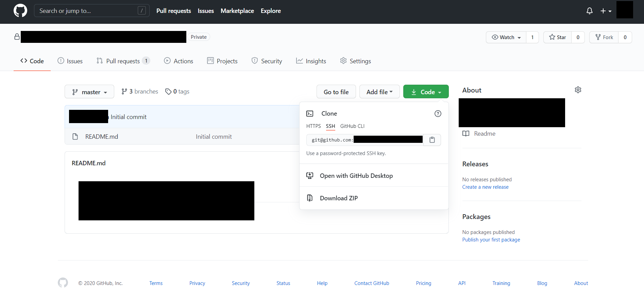Copy the clone URL with clipboard icon

432,140
